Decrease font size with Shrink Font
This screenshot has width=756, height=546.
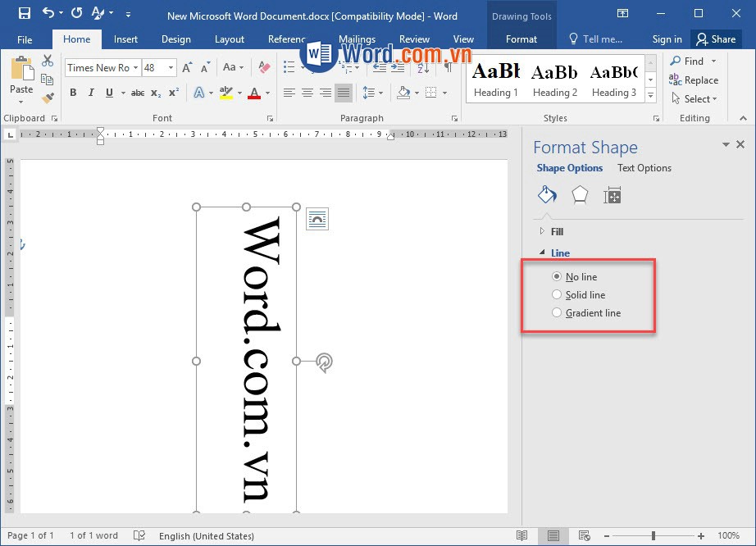tap(205, 68)
